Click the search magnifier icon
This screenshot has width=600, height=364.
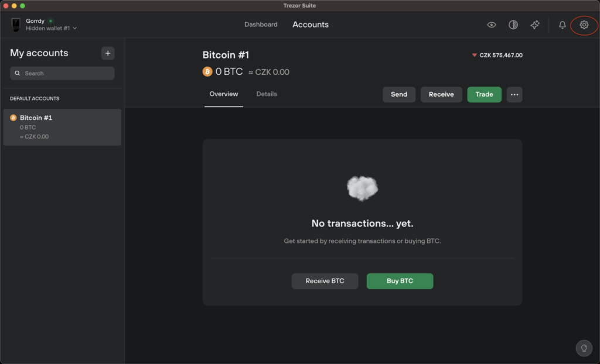tap(18, 73)
